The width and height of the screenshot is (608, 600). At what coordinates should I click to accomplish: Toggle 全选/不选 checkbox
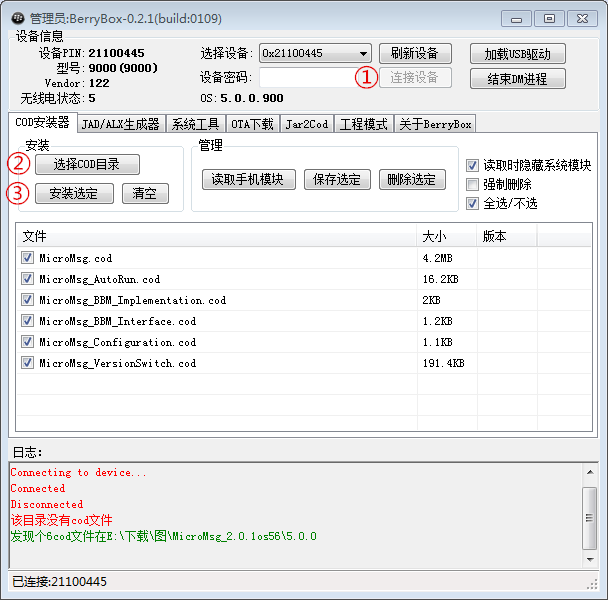click(x=472, y=203)
